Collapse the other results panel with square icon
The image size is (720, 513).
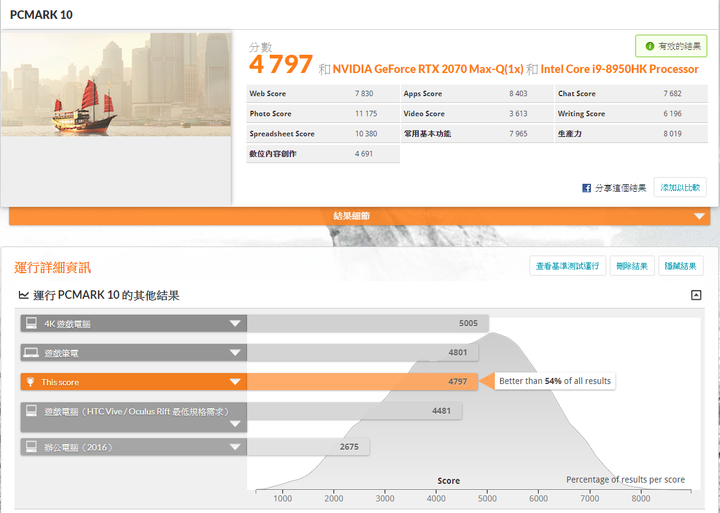click(696, 295)
